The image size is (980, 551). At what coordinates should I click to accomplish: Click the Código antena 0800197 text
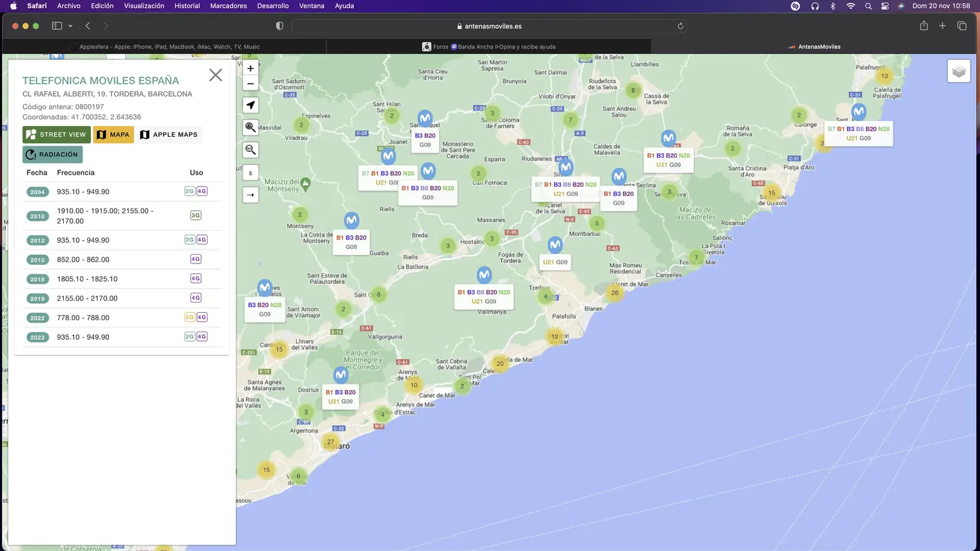(x=63, y=107)
